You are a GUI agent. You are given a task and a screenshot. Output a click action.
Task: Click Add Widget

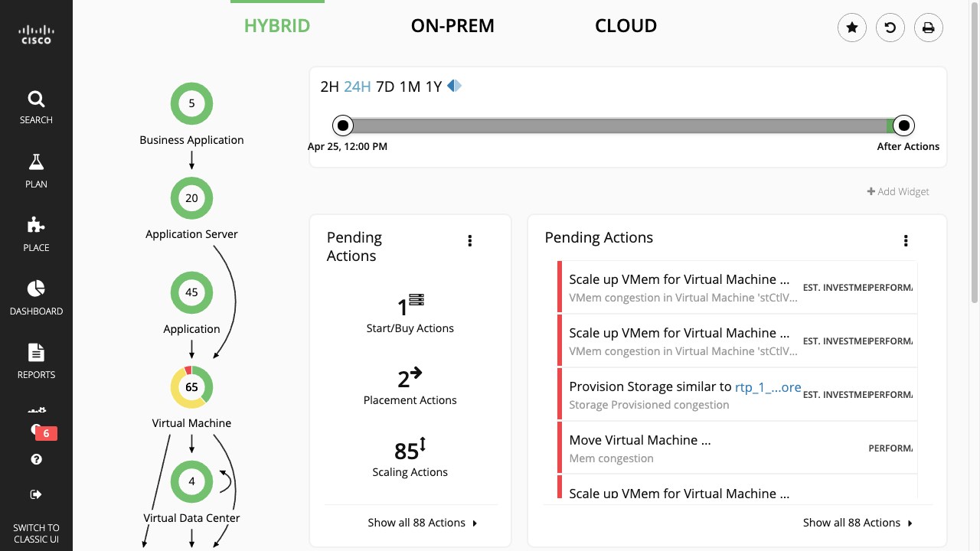[898, 191]
